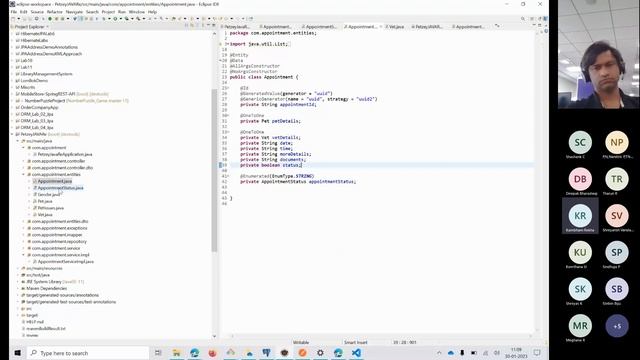The image size is (640, 360).
Task: Expand the JRE System Library node
Action: (x=18, y=282)
